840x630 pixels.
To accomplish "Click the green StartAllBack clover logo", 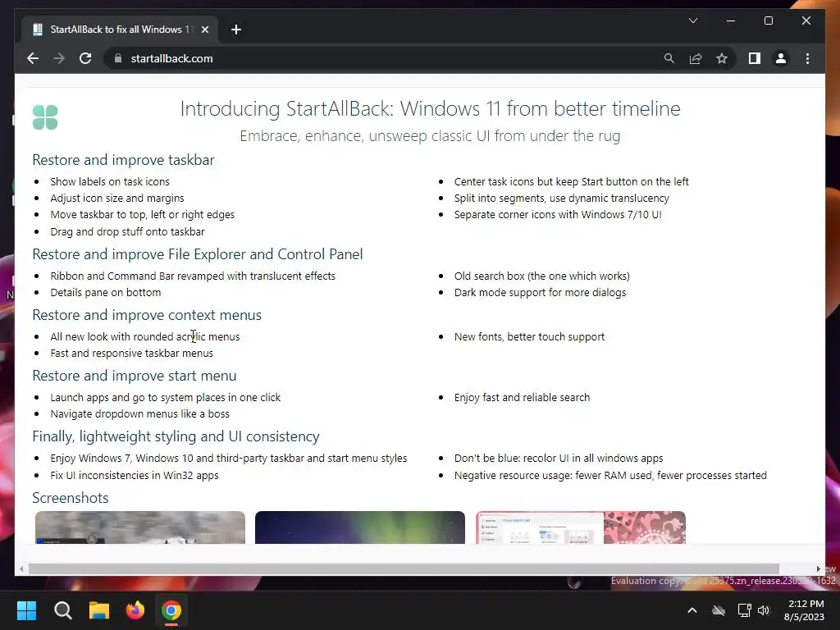I will (45, 117).
